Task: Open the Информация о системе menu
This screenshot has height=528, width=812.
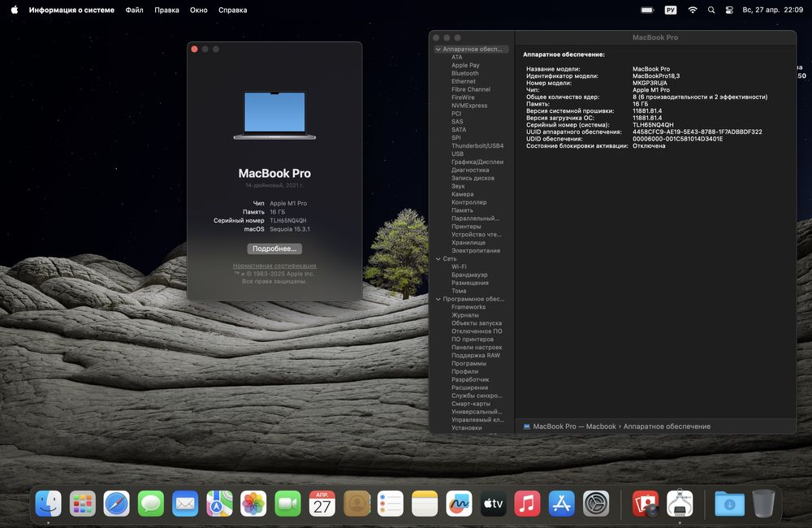Action: [71, 10]
